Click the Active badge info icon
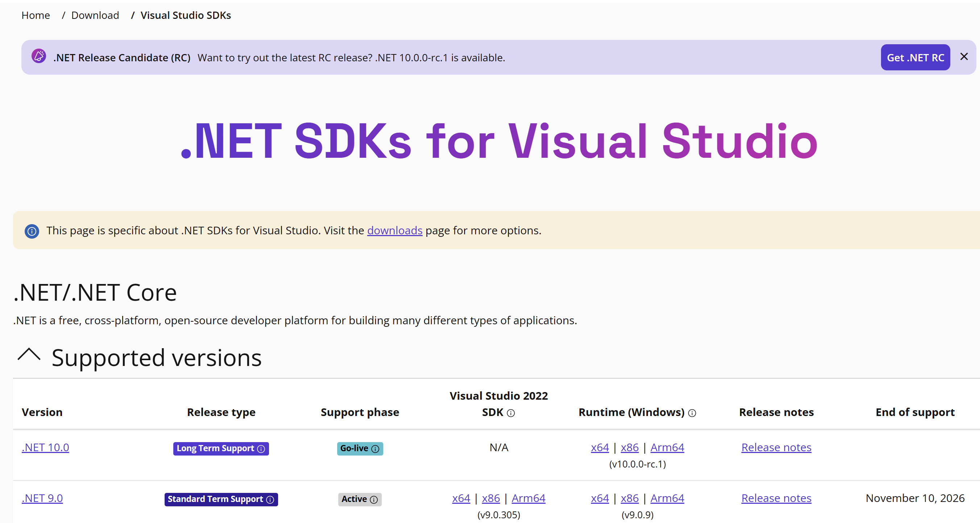 (x=373, y=499)
